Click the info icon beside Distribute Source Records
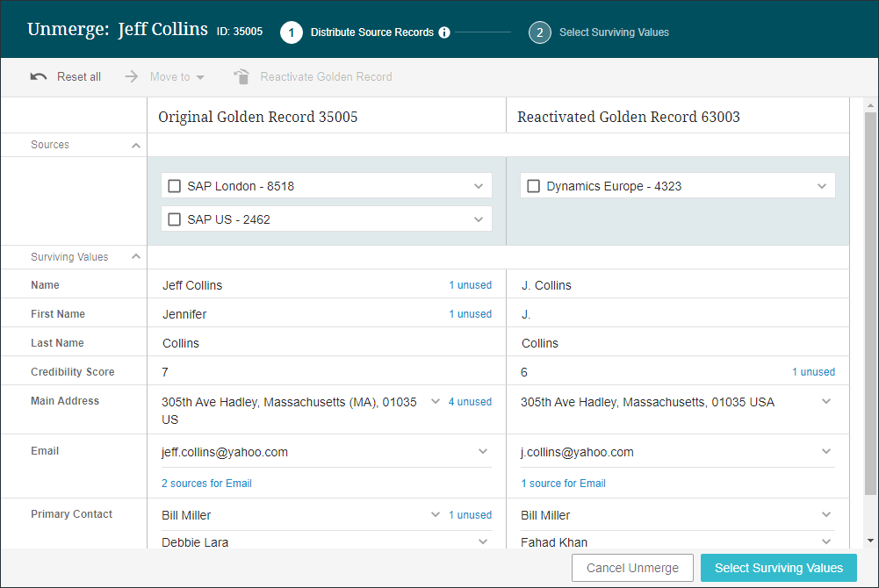 tap(444, 32)
